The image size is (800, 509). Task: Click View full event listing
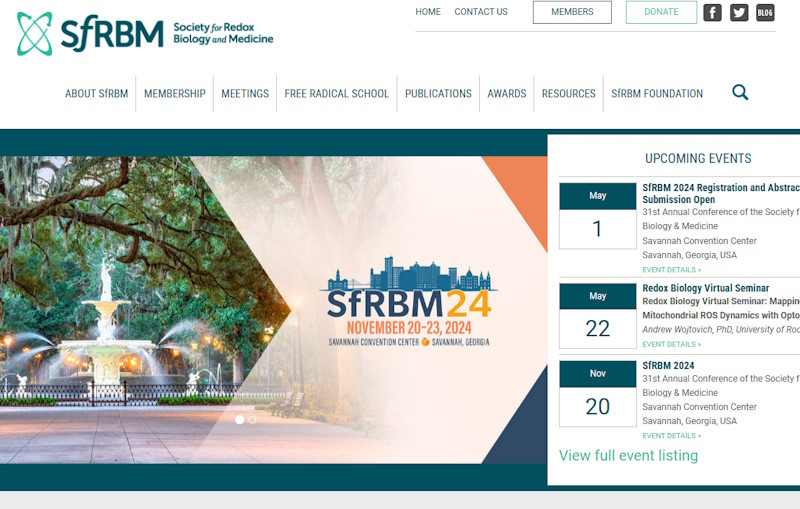pos(628,455)
